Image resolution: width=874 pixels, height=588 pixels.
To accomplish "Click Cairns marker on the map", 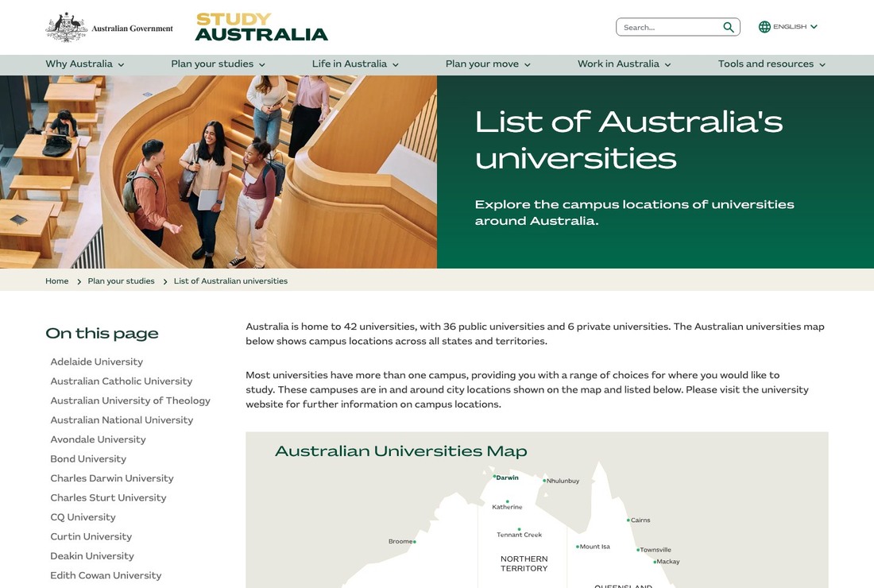I will (x=628, y=520).
